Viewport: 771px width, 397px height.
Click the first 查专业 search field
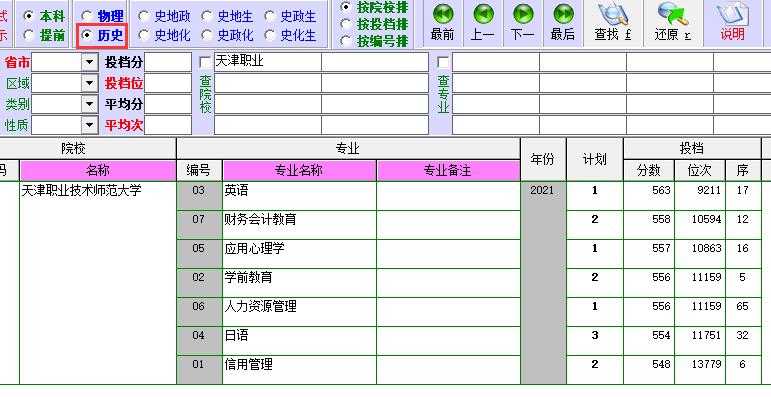(x=496, y=62)
